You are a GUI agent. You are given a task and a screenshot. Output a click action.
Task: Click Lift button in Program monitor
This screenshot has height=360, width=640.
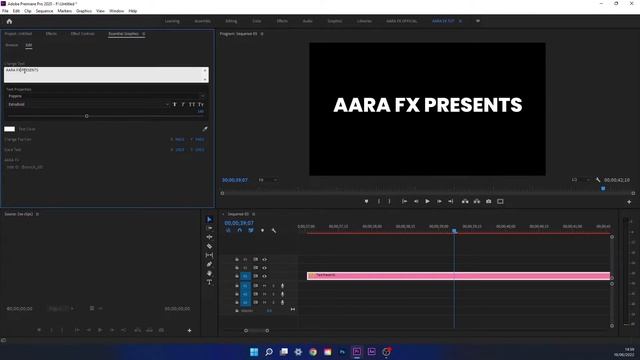[465, 201]
